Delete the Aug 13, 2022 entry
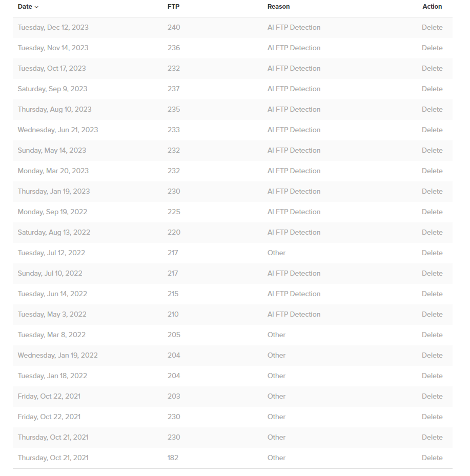 pos(432,233)
